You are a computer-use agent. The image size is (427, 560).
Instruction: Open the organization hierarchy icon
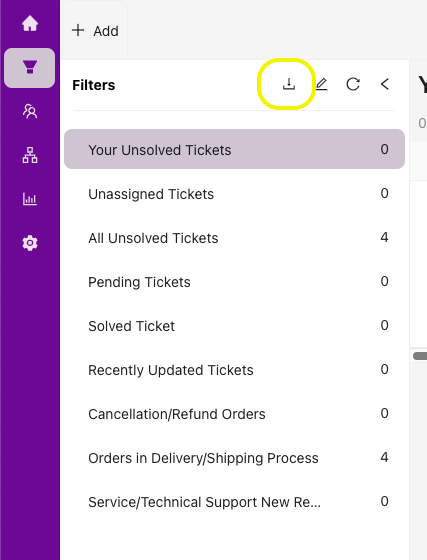(x=30, y=155)
